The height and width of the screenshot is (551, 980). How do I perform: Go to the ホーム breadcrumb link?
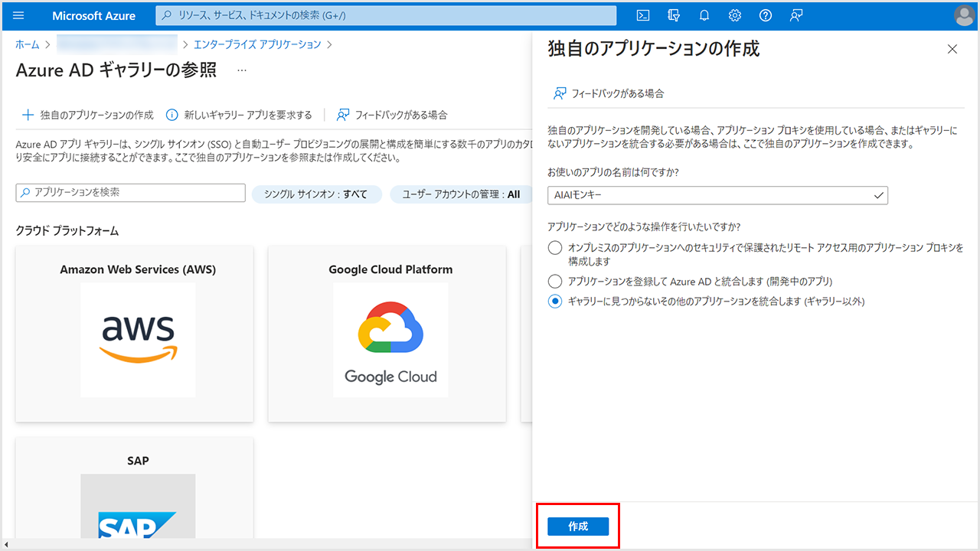(x=28, y=44)
